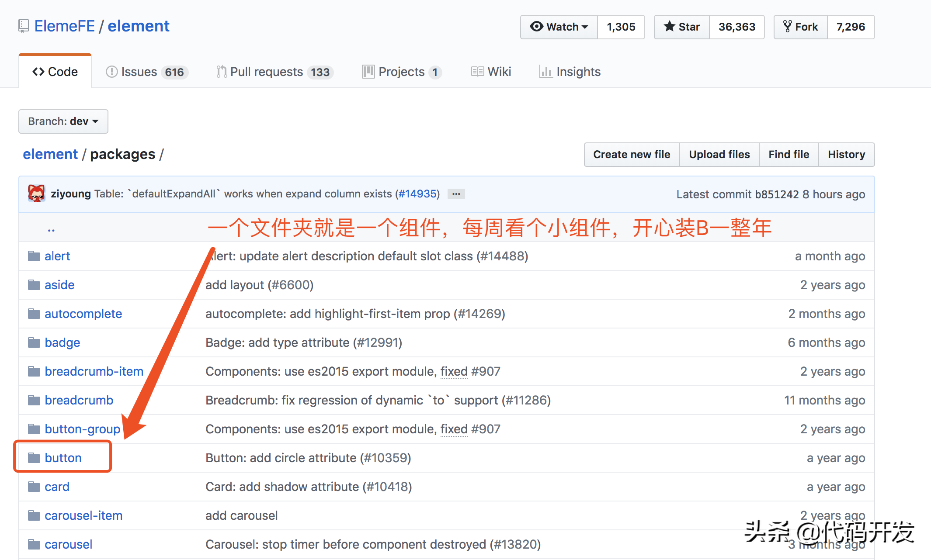Open the Projects tab
931x560 pixels.
[x=402, y=72]
